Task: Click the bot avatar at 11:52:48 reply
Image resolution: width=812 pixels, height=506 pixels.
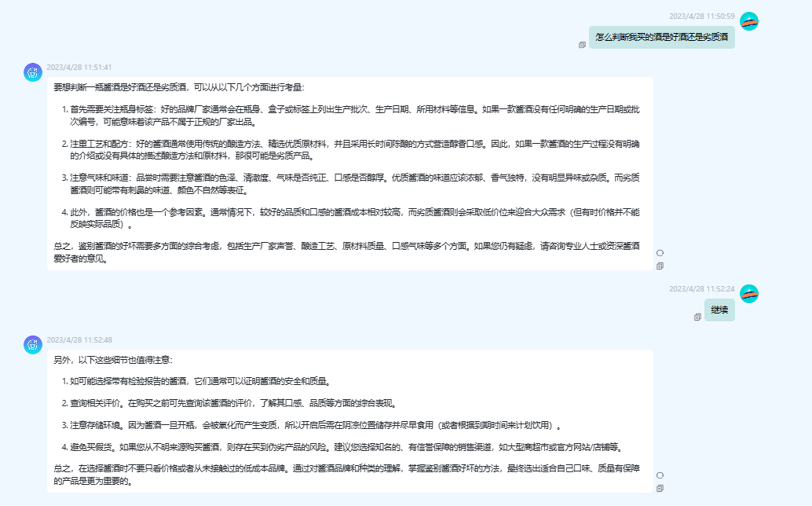Action: [33, 345]
